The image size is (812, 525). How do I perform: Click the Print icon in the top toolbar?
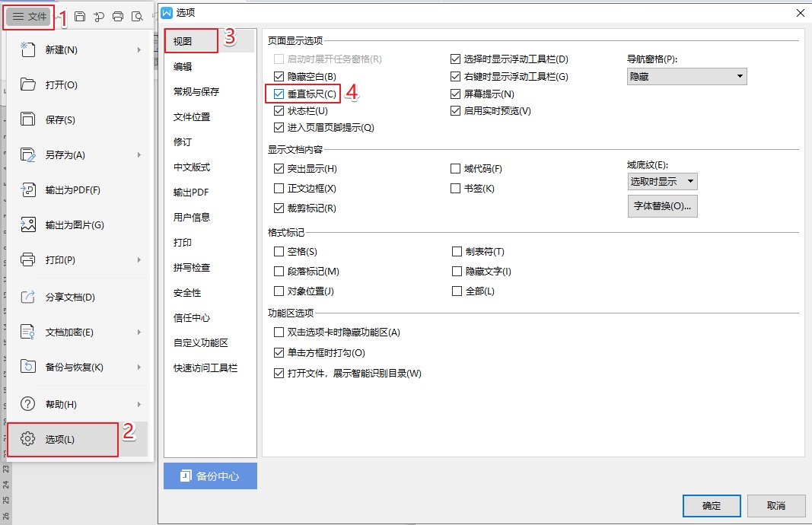tap(118, 17)
